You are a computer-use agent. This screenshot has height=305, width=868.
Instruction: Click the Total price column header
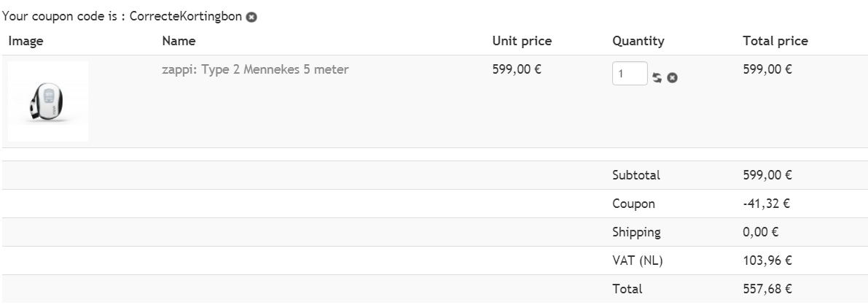775,42
